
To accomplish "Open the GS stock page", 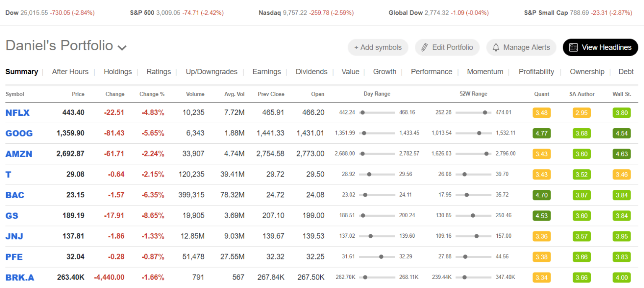I will coord(12,215).
